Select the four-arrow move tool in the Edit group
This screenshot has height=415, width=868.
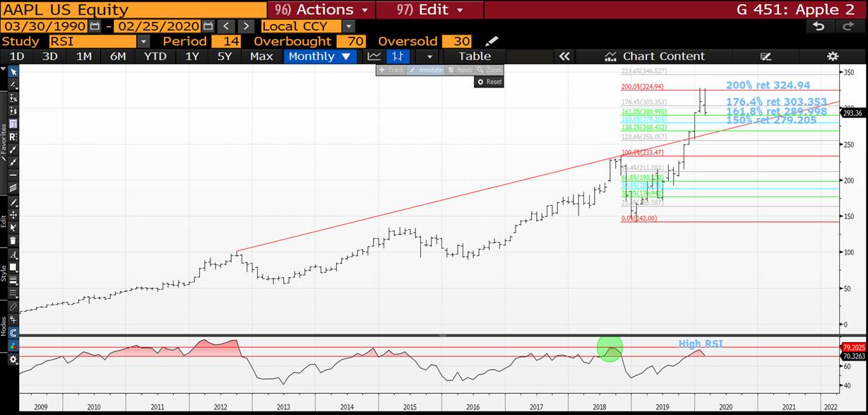pyautogui.click(x=13, y=215)
